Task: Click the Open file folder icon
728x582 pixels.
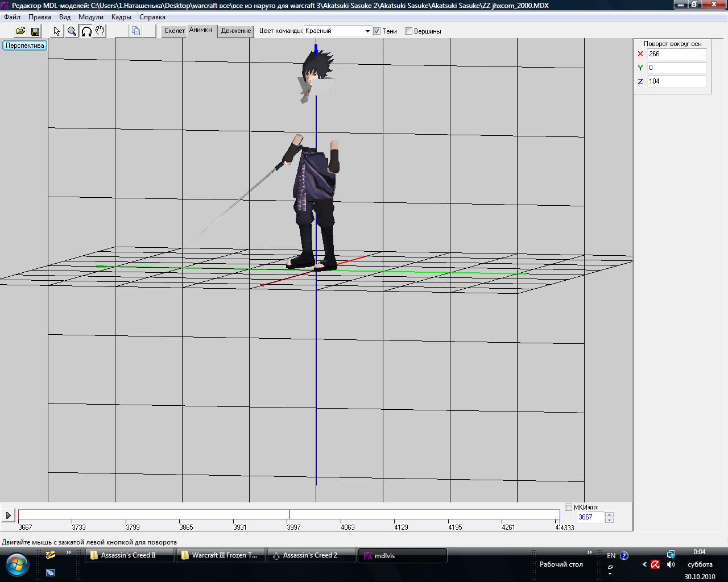Action: (20, 31)
